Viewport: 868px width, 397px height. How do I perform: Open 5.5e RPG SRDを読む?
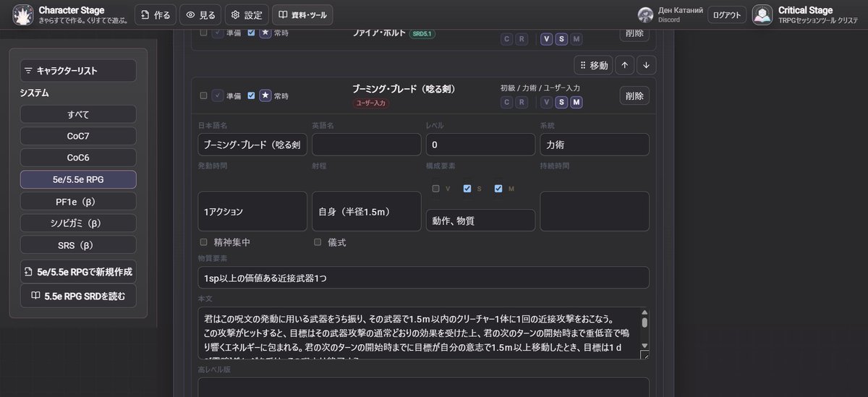[x=78, y=296]
